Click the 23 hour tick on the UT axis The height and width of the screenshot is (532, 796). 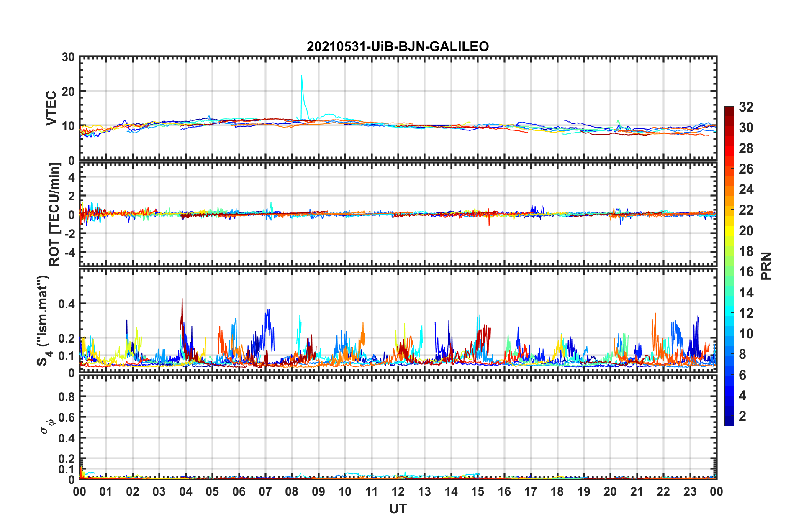[x=690, y=491]
